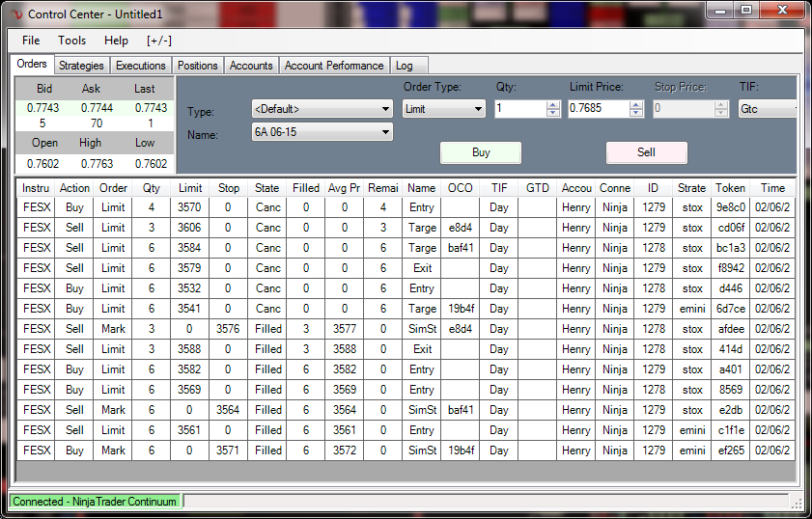The height and width of the screenshot is (519, 812).
Task: Click the Control Center window icon
Action: (16, 14)
